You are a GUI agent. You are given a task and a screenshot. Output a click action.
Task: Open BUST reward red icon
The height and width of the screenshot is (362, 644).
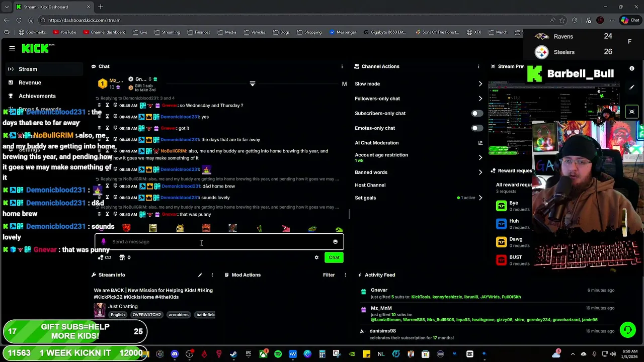point(501,260)
